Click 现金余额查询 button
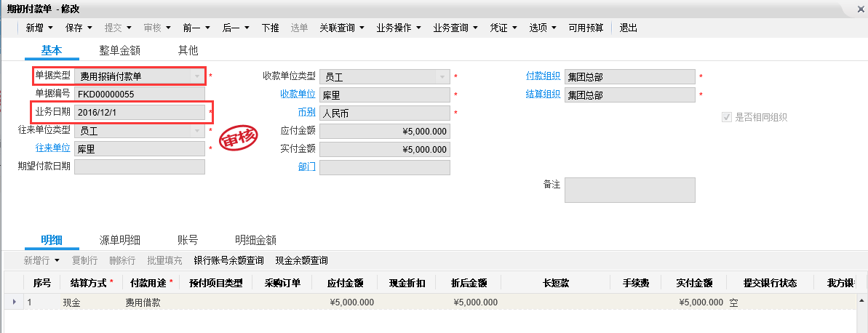This screenshot has height=333, width=868. pos(301,260)
